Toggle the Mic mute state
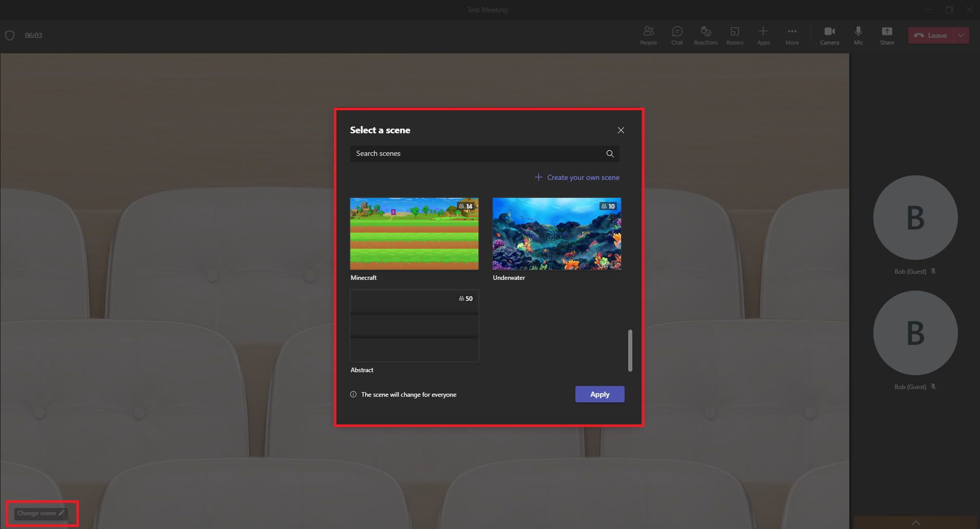 click(858, 35)
